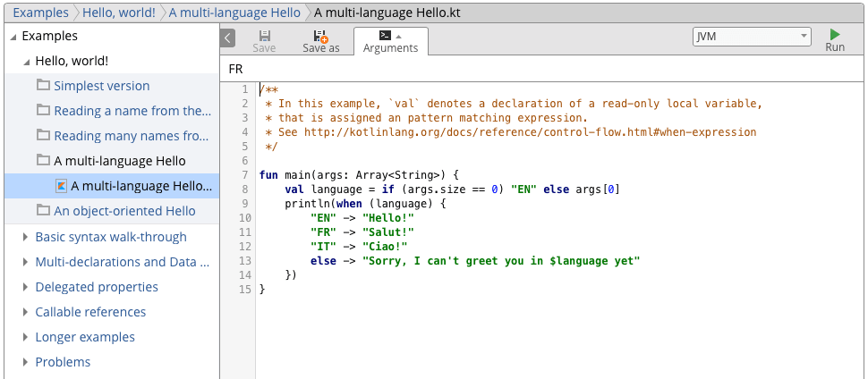Click Basic syntax walk-through label
The height and width of the screenshot is (379, 868).
tap(111, 237)
